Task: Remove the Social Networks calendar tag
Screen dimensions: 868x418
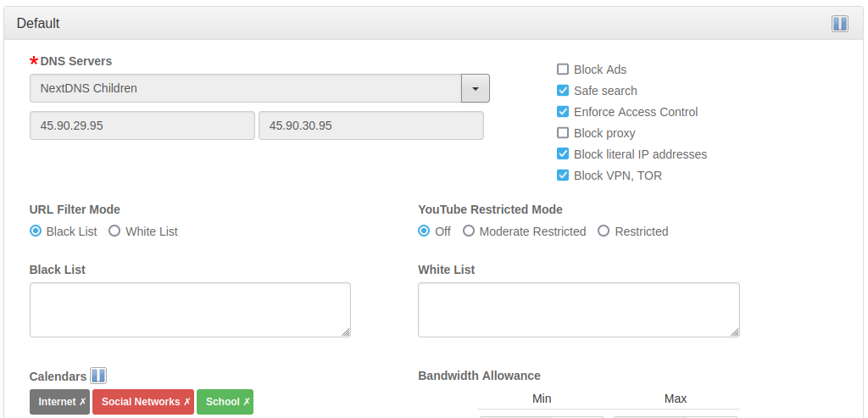Action: pyautogui.click(x=187, y=402)
